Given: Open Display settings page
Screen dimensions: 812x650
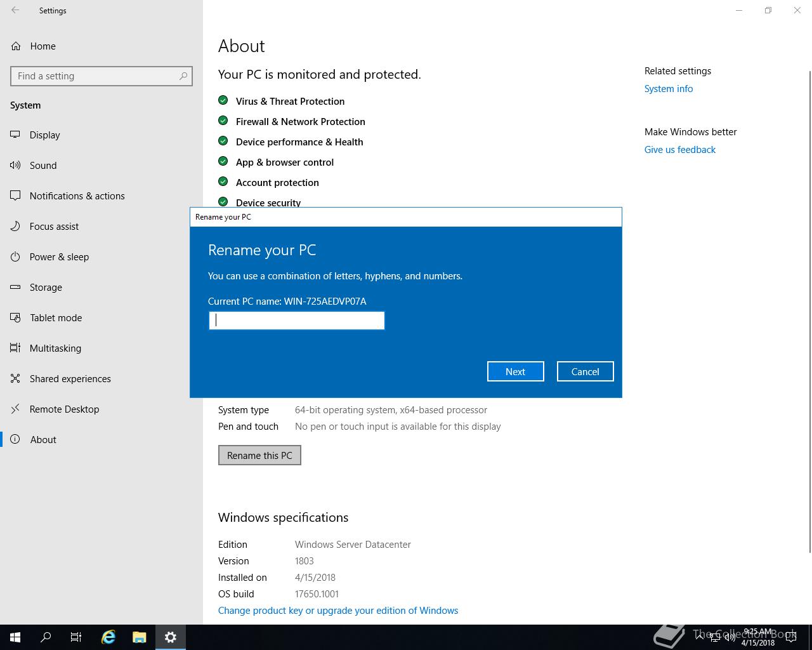Looking at the screenshot, I should (101, 135).
